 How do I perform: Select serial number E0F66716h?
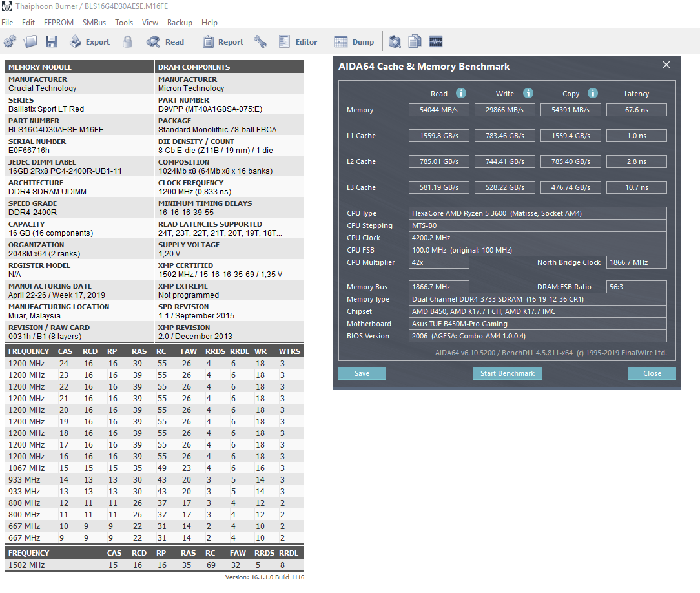(x=29, y=151)
